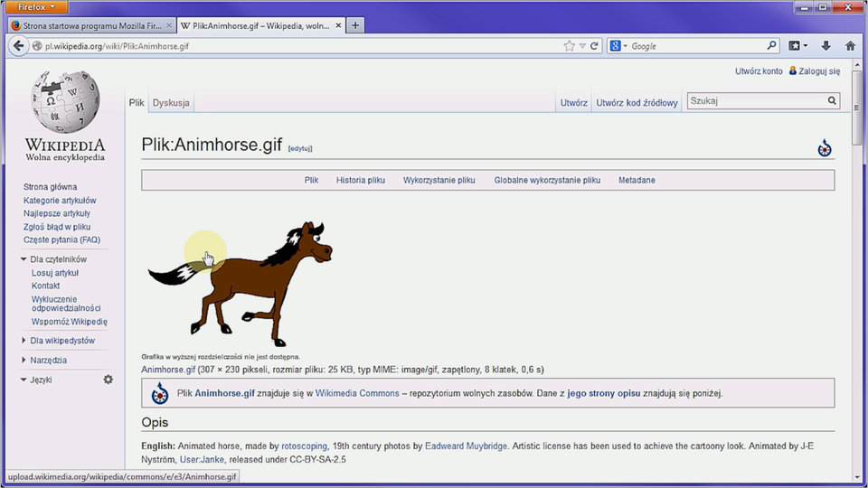The height and width of the screenshot is (488, 868).
Task: Collapse the Dla czytelników sidebar section
Action: coord(24,259)
